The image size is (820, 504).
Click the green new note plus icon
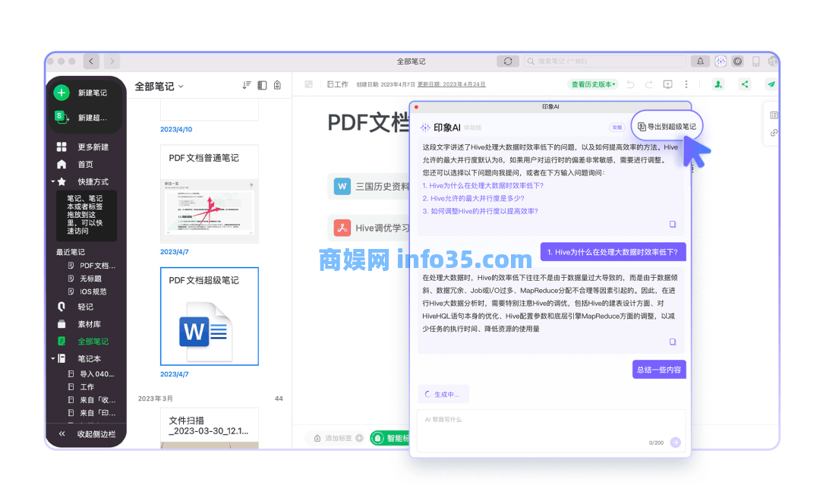click(61, 93)
